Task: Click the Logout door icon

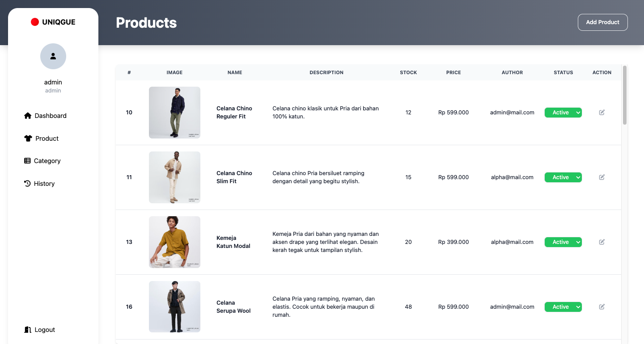Action: point(27,330)
